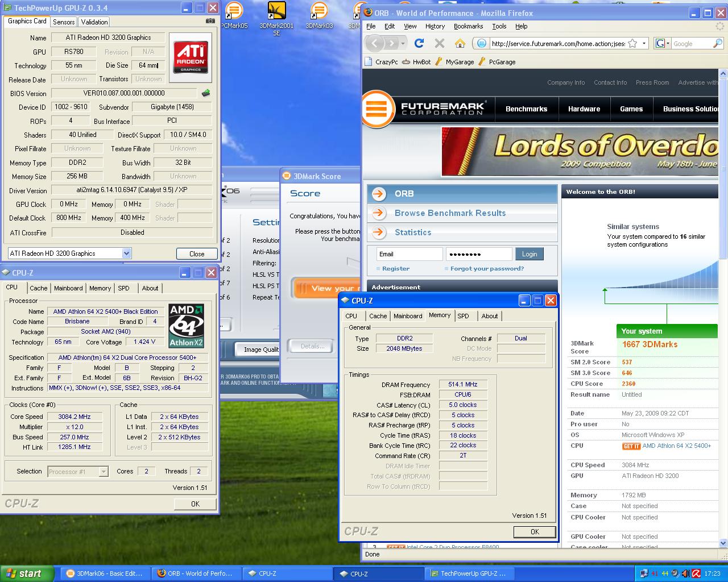
Task: Open the CPU-Z processor Selection dropdown
Action: pos(104,471)
